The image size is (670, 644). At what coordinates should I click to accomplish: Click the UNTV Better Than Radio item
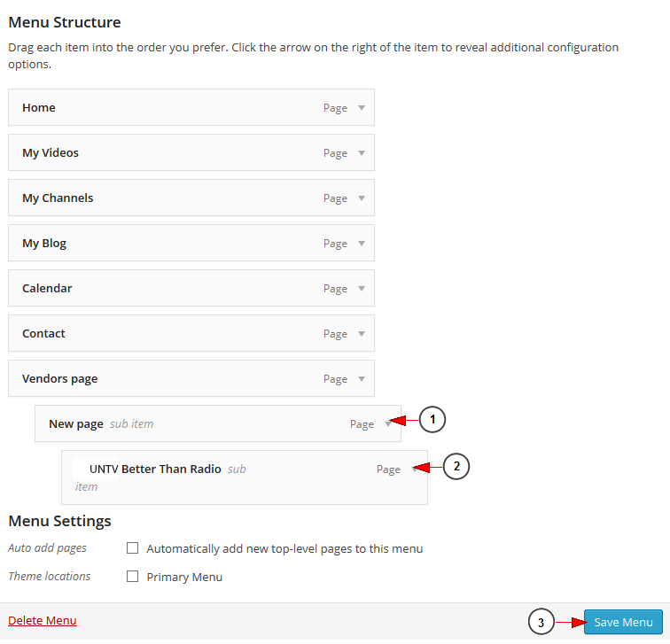pyautogui.click(x=245, y=477)
